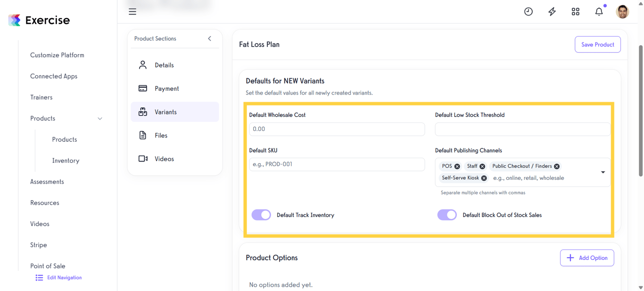
Task: Toggle Default Block Out of Stock Sales
Action: (447, 215)
